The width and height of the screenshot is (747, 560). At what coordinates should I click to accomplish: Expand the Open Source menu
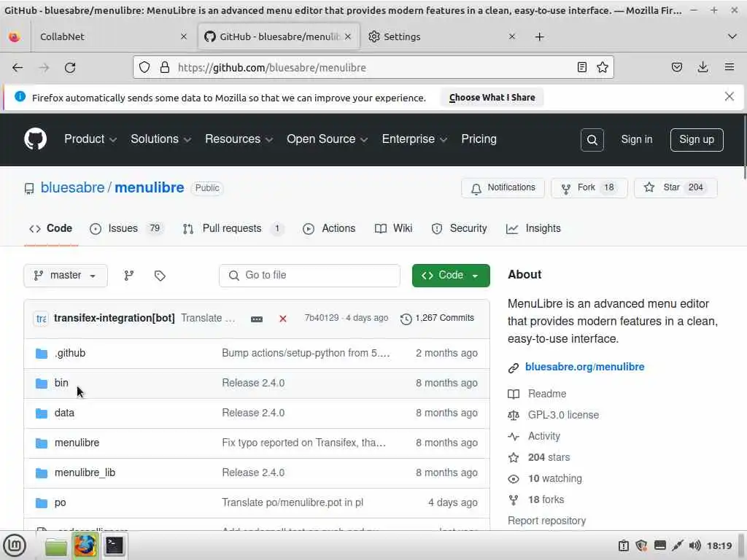click(327, 139)
